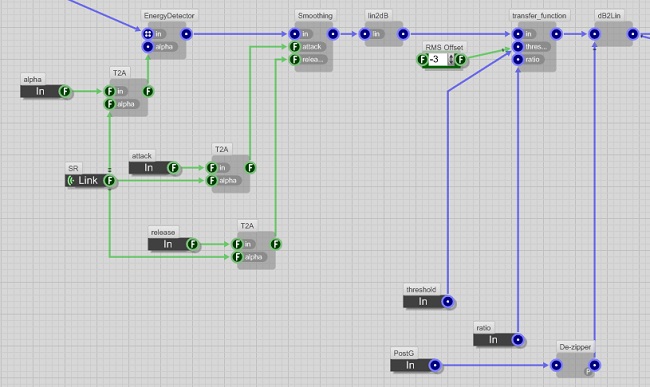Click the Smoothing node title
Screen dimensions: 650x387
[315, 16]
